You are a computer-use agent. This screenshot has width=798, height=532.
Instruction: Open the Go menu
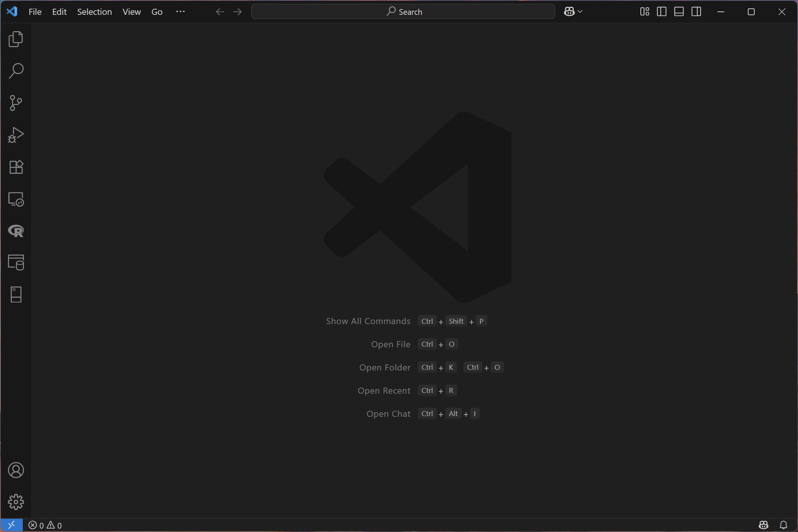(157, 12)
